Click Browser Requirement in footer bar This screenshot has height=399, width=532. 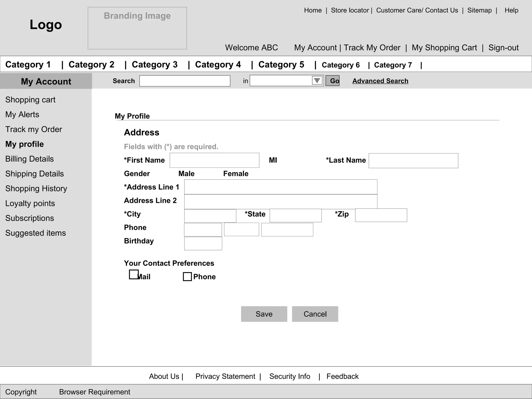(95, 392)
